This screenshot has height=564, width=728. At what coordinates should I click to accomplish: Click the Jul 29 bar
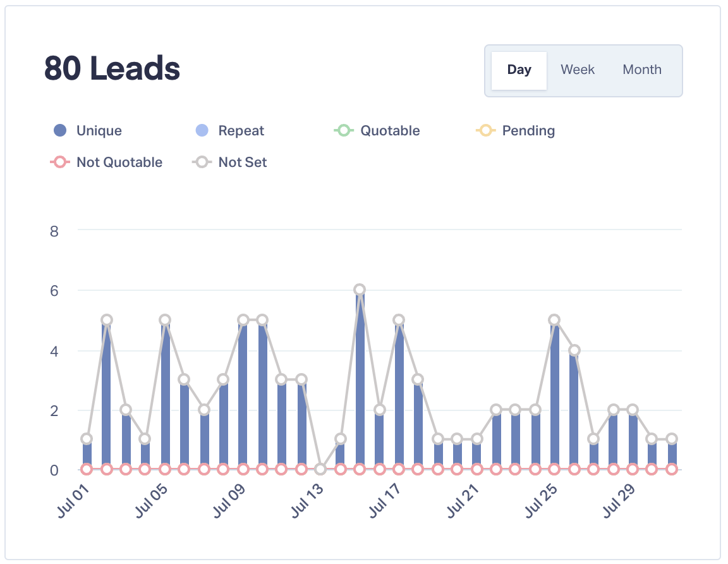point(633,439)
